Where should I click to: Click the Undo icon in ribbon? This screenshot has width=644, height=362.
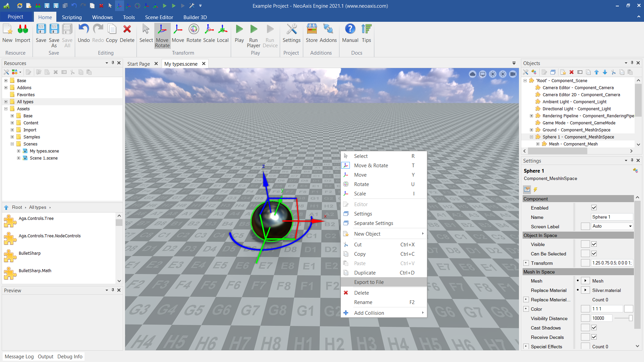point(84,34)
